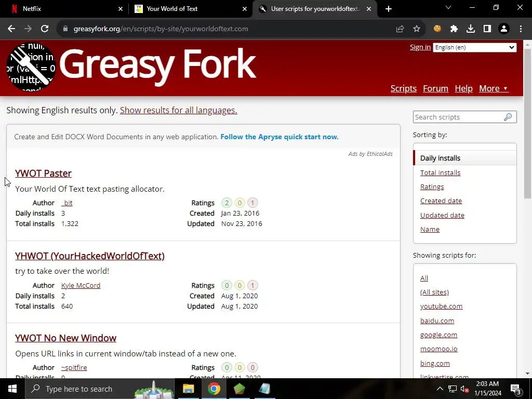Image resolution: width=532 pixels, height=399 pixels.
Task: Open the Help navigation link
Action: coord(463,88)
